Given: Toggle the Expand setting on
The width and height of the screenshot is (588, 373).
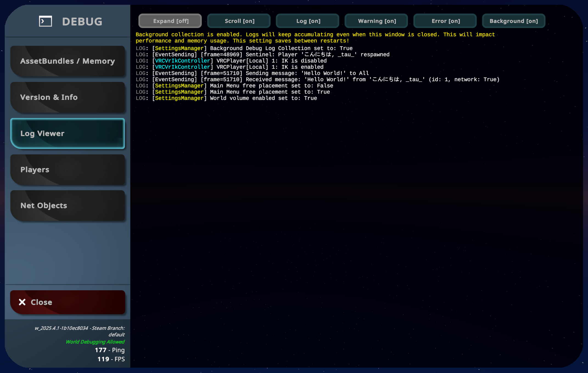Looking at the screenshot, I should pyautogui.click(x=170, y=21).
